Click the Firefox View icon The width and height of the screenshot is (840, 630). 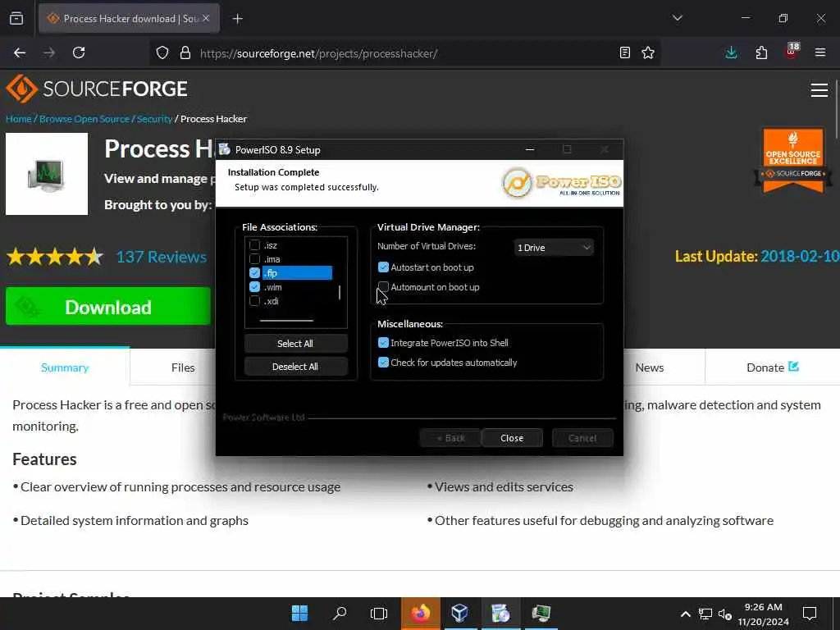click(x=16, y=19)
